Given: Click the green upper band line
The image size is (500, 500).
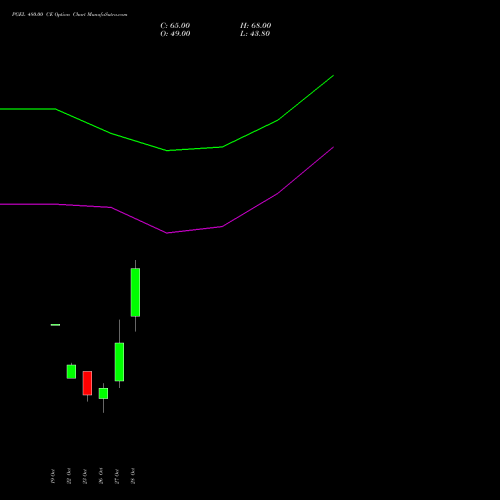Looking at the screenshot, I should (x=167, y=150).
